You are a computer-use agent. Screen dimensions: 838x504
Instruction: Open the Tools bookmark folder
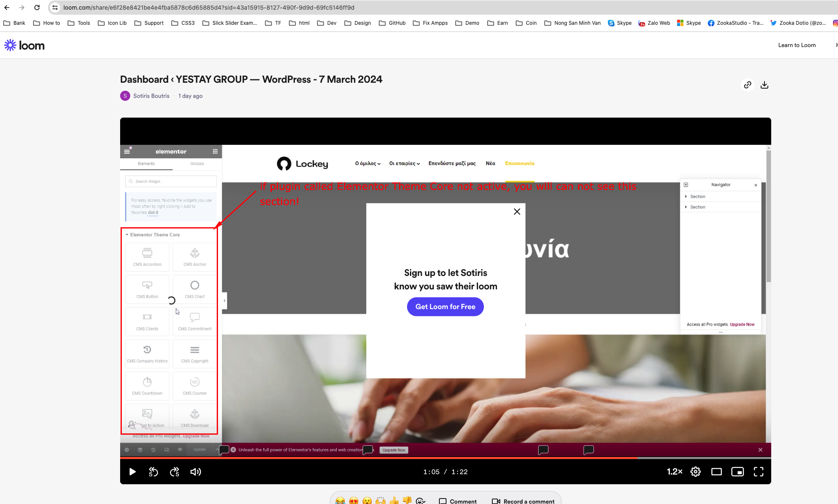click(x=79, y=23)
